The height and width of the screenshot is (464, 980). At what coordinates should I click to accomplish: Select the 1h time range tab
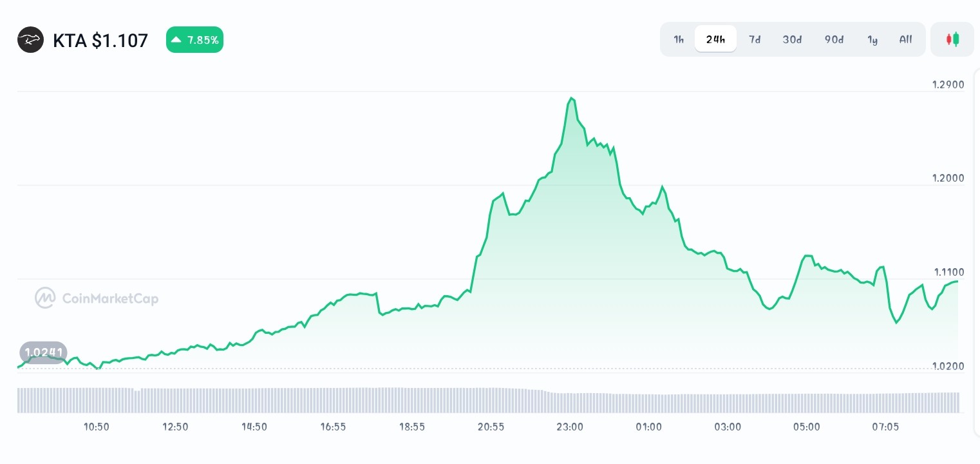[678, 39]
